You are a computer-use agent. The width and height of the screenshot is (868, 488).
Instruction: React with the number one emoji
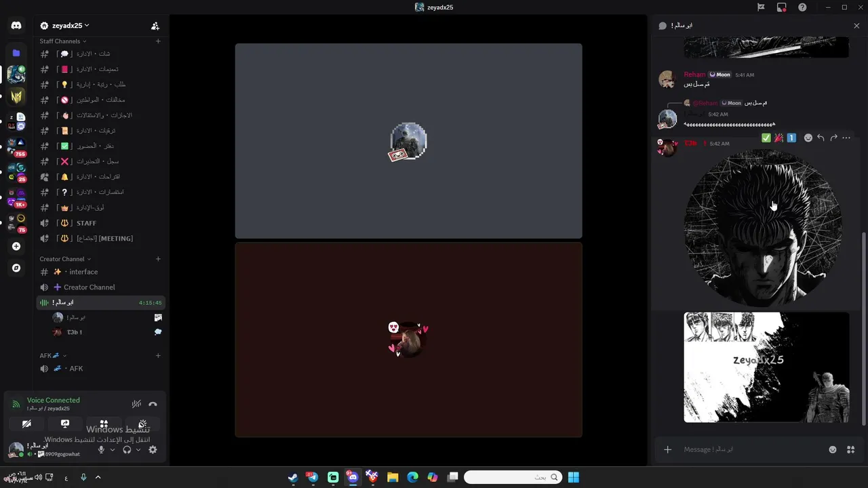791,138
